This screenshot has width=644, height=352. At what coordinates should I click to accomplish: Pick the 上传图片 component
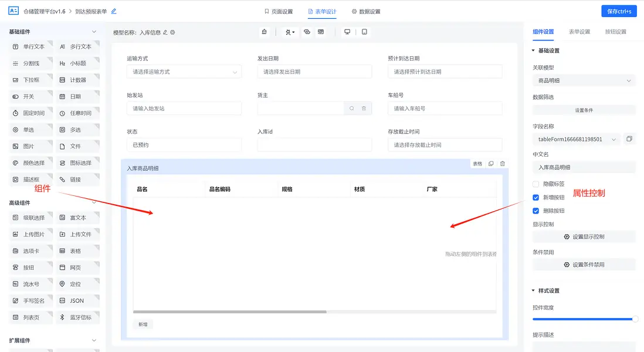(x=31, y=235)
